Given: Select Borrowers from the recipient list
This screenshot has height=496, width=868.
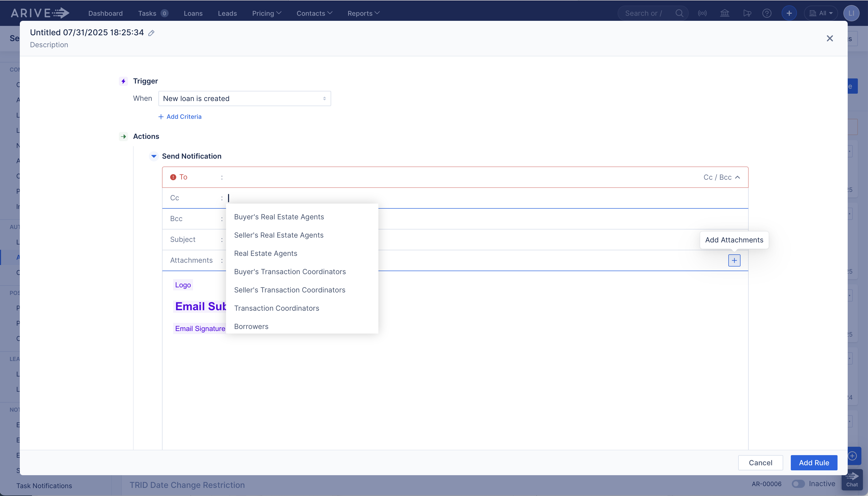Looking at the screenshot, I should pyautogui.click(x=251, y=326).
